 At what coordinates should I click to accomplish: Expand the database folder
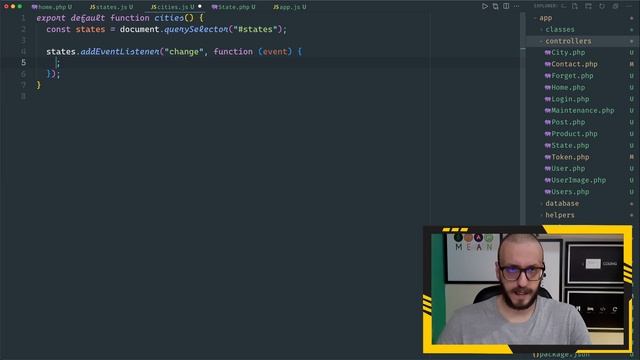pyautogui.click(x=562, y=203)
